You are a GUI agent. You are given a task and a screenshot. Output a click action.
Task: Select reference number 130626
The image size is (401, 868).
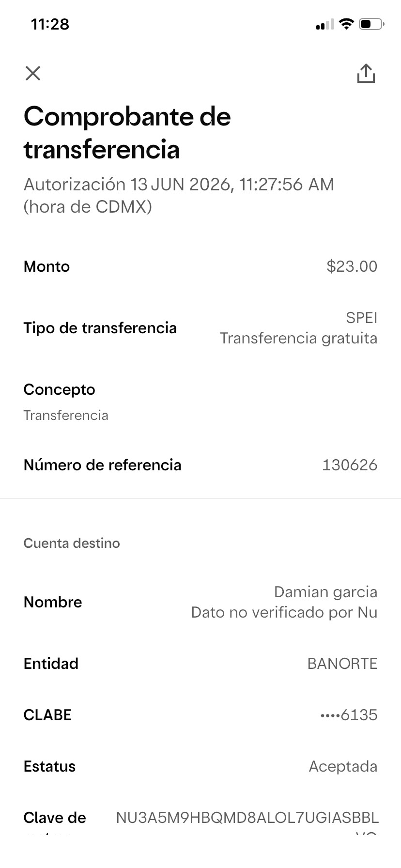tap(350, 465)
